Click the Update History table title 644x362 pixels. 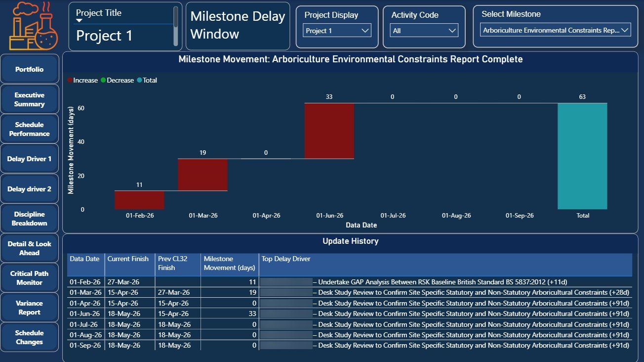click(x=350, y=241)
